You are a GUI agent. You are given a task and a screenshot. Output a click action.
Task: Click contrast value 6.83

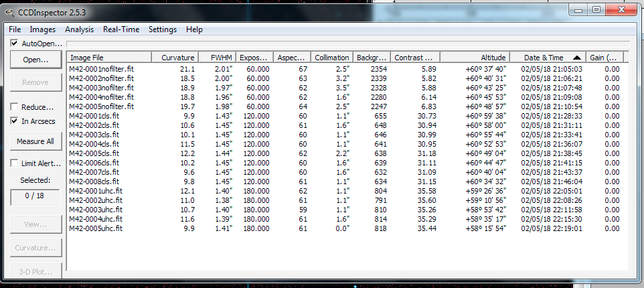point(429,106)
